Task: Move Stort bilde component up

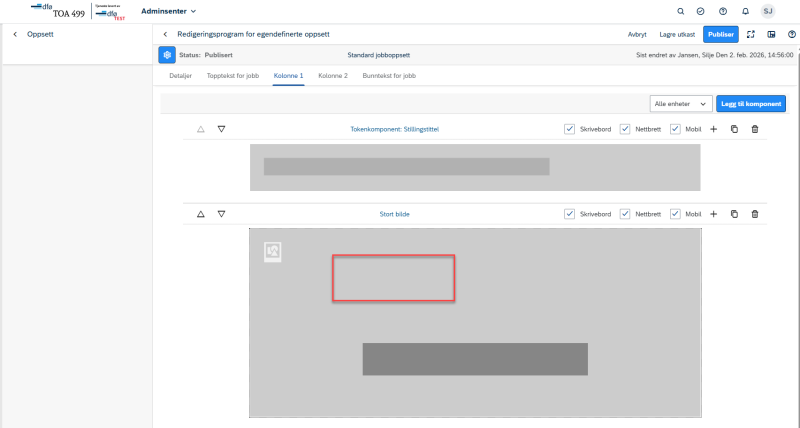Action: [x=201, y=214]
